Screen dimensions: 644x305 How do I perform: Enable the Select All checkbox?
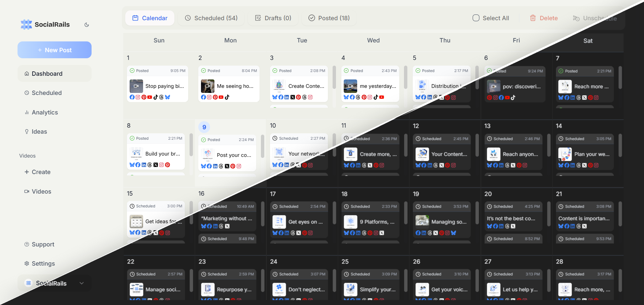click(476, 18)
